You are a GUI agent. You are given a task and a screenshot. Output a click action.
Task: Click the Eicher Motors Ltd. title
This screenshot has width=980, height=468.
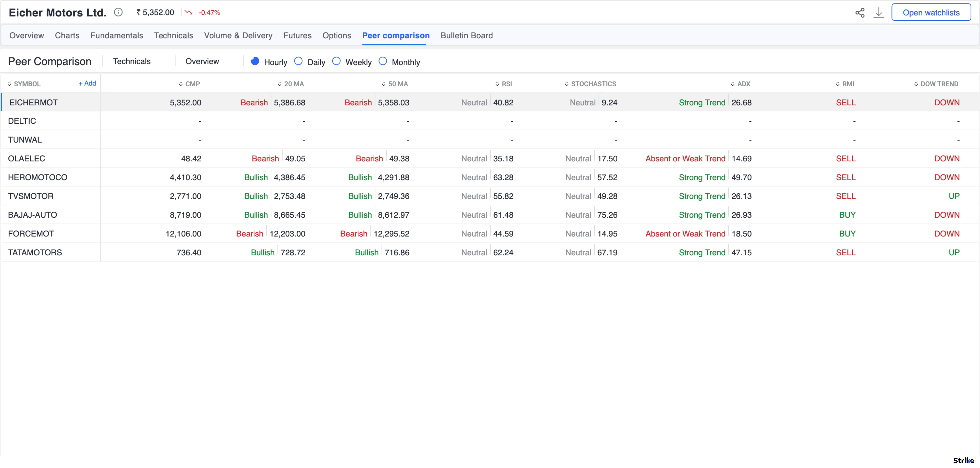click(57, 13)
